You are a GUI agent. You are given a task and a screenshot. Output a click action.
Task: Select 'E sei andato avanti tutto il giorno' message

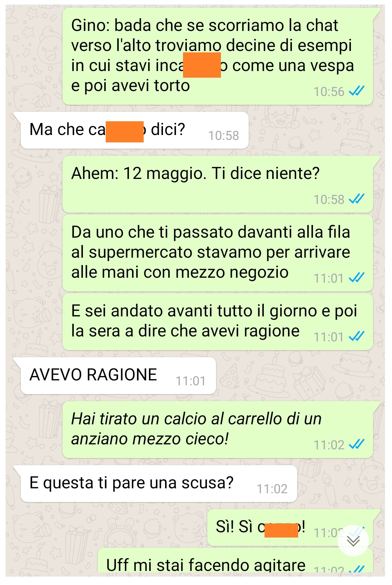coord(218,322)
